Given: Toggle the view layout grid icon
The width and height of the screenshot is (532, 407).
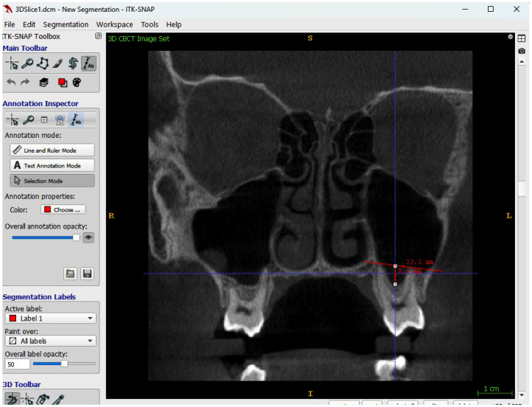Looking at the screenshot, I should pos(522,38).
